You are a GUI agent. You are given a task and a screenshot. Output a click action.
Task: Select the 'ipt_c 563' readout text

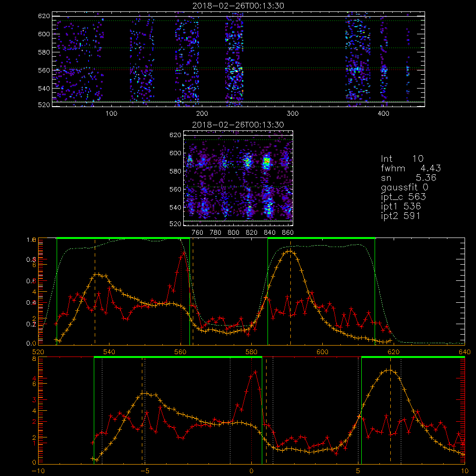tap(404, 197)
